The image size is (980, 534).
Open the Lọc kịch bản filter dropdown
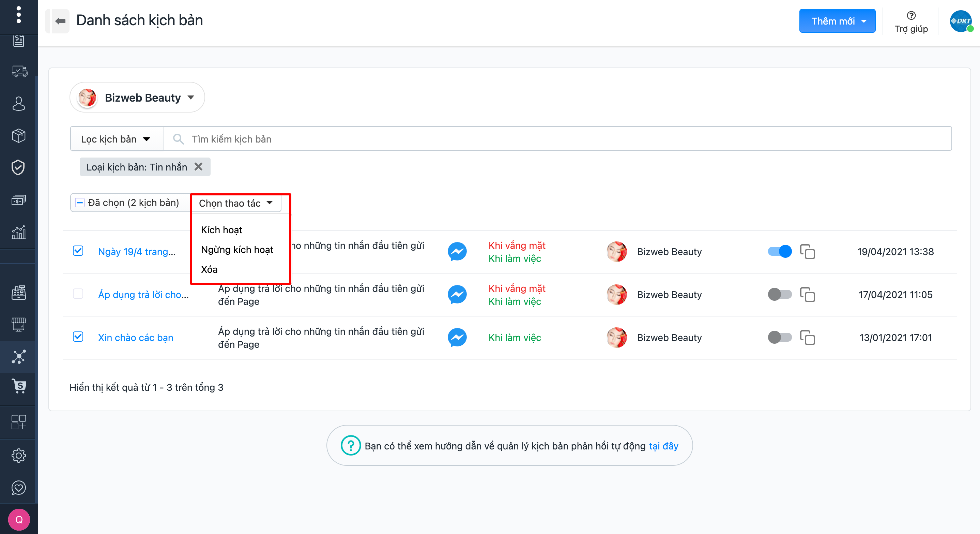[x=116, y=139]
